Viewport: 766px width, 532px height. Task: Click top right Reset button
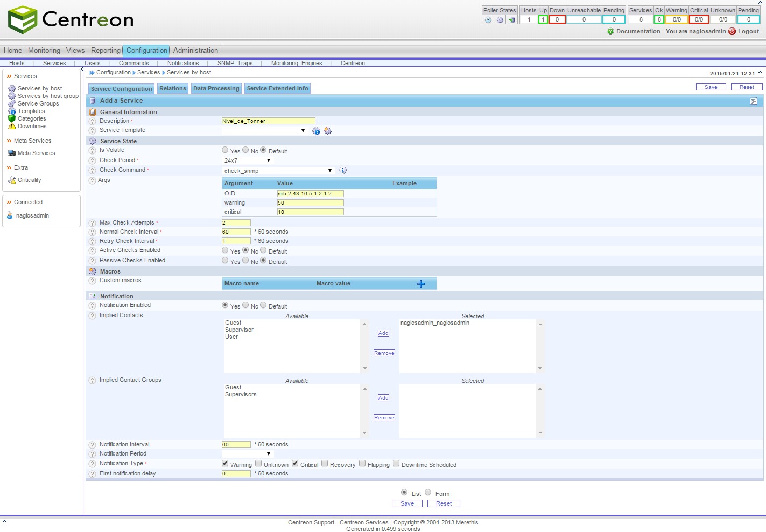747,87
